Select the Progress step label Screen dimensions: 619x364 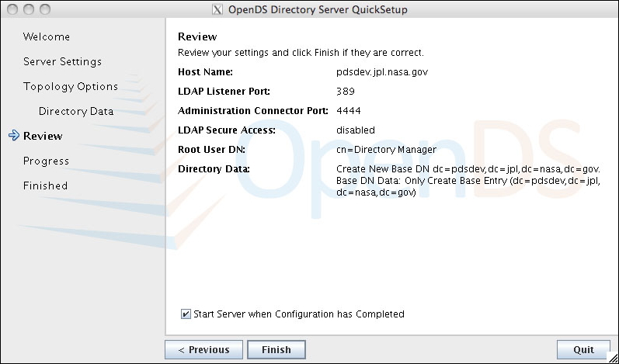[46, 161]
